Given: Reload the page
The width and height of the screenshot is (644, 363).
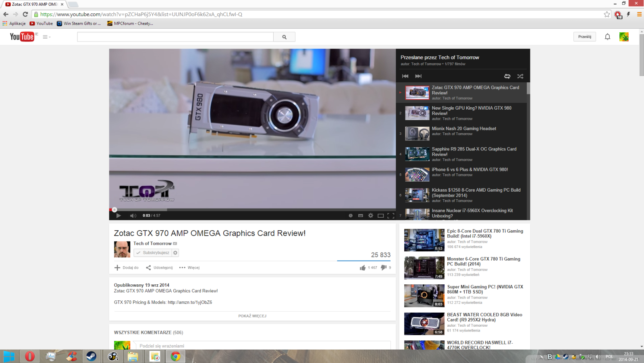Looking at the screenshot, I should click(x=25, y=14).
